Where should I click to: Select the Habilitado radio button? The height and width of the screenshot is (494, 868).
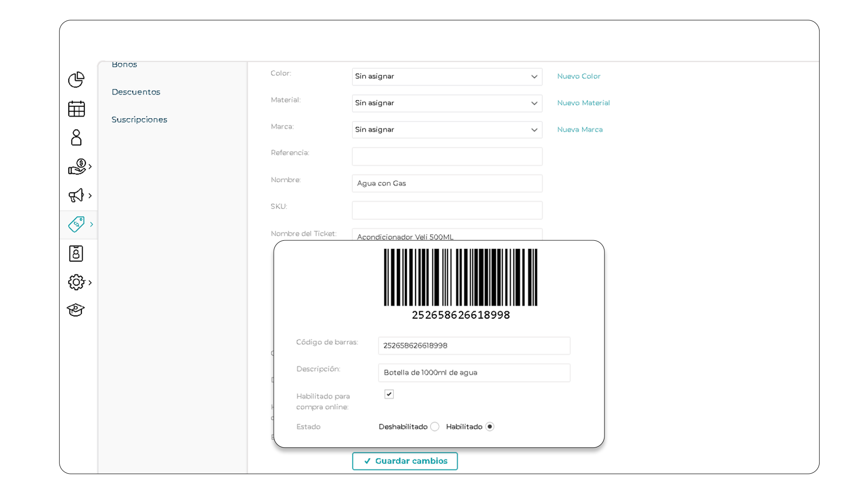[490, 427]
